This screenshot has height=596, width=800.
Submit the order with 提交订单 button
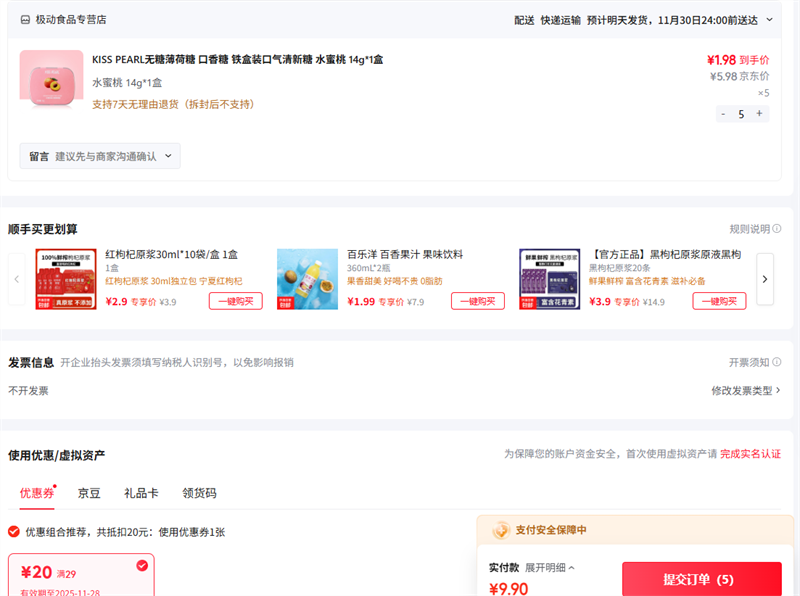[701, 579]
